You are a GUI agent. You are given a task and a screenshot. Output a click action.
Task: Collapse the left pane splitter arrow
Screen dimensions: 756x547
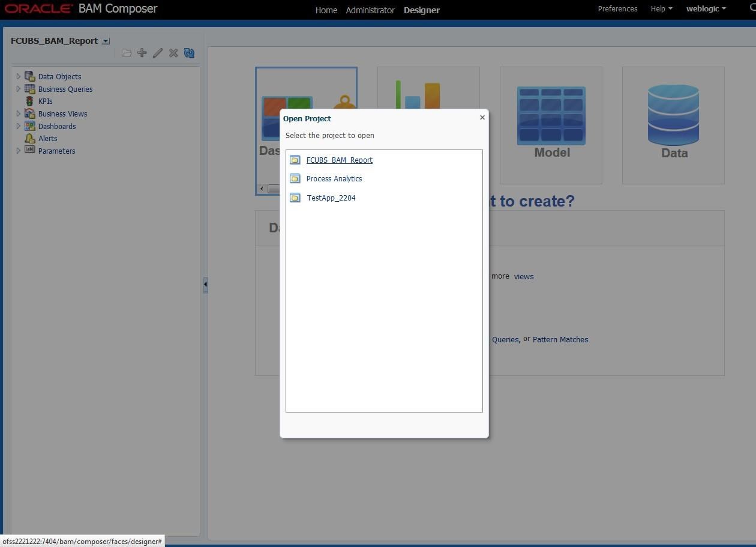click(x=205, y=285)
